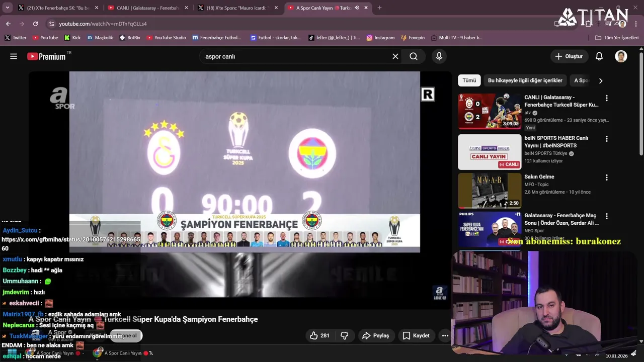Select 'Bu hikayeyle ilgili diğer içerikler' chip

click(525, 80)
